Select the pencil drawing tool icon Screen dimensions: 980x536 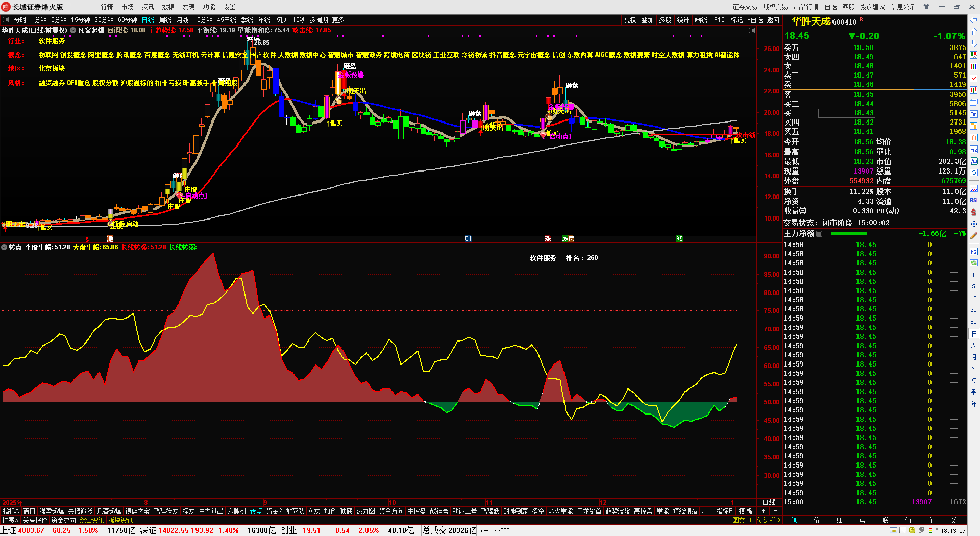point(974,235)
